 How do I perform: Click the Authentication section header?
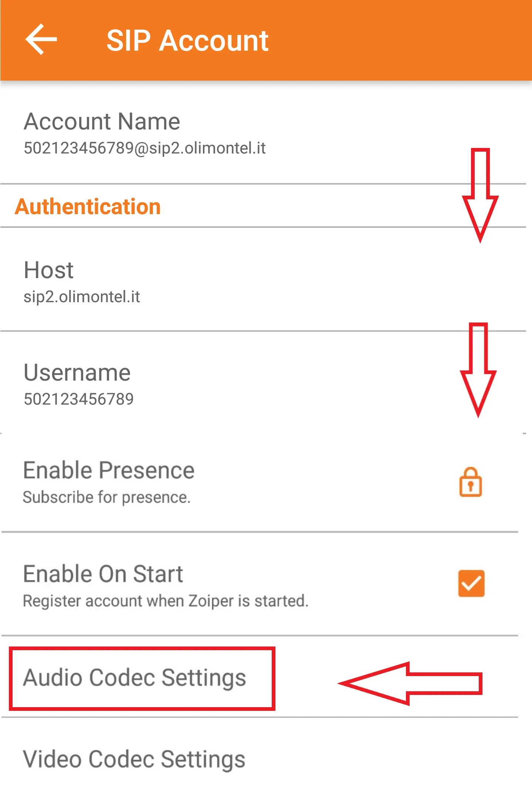[x=88, y=206]
